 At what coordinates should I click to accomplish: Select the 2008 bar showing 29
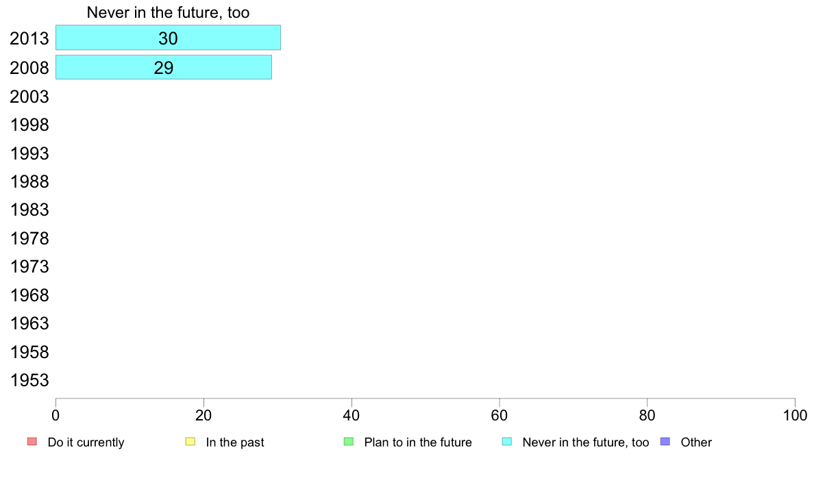tap(164, 68)
